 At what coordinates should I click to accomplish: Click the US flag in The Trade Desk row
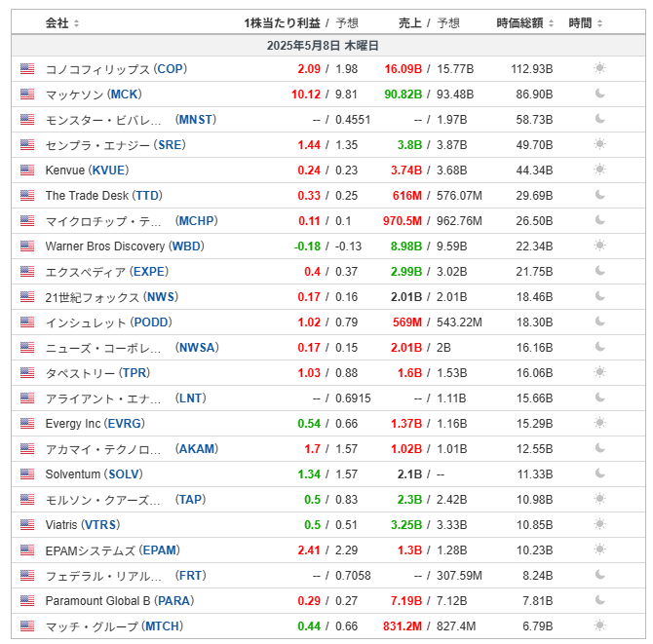tap(27, 195)
